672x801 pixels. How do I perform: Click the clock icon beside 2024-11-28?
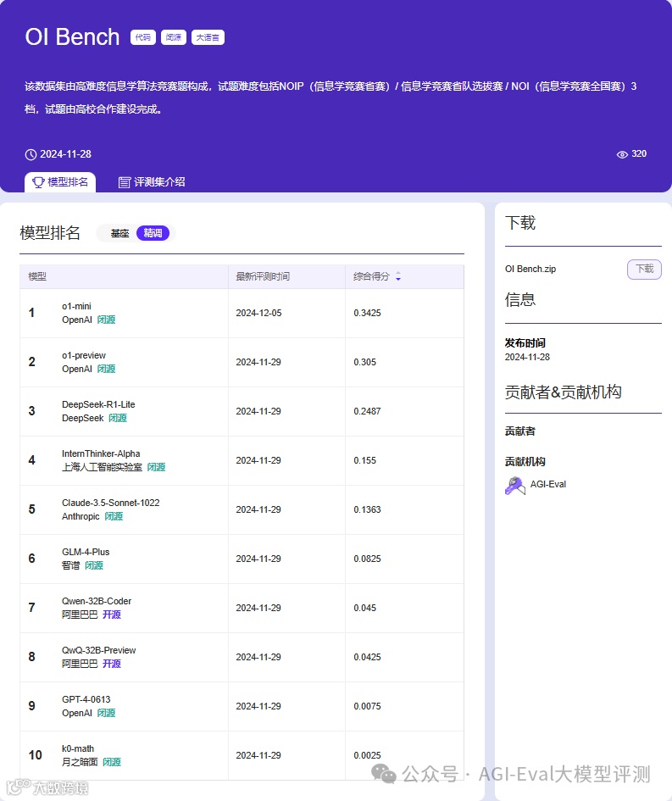click(31, 154)
